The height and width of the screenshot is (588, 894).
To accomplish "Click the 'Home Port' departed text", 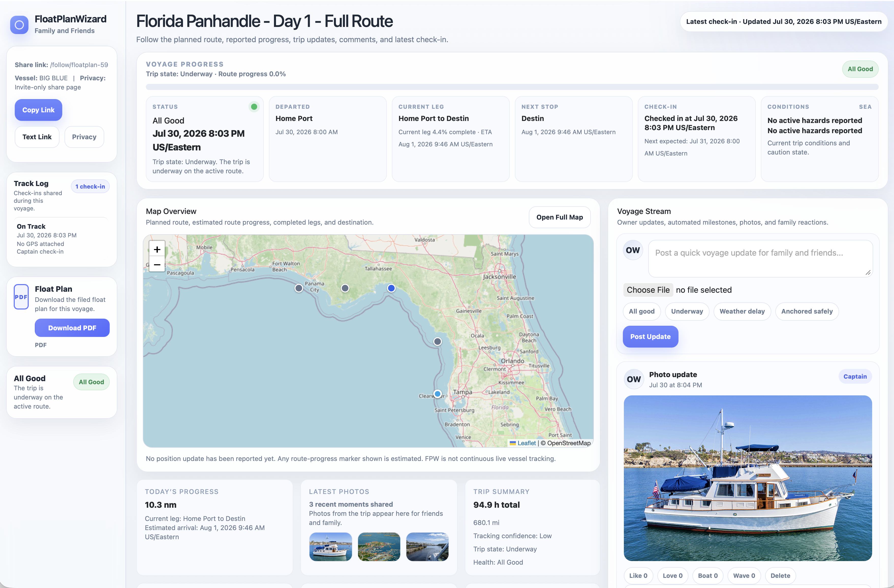I will (x=294, y=118).
